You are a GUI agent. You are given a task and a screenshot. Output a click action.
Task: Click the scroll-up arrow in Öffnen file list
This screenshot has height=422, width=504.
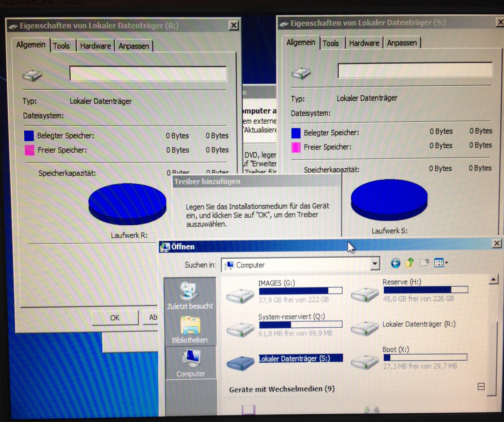(493, 279)
